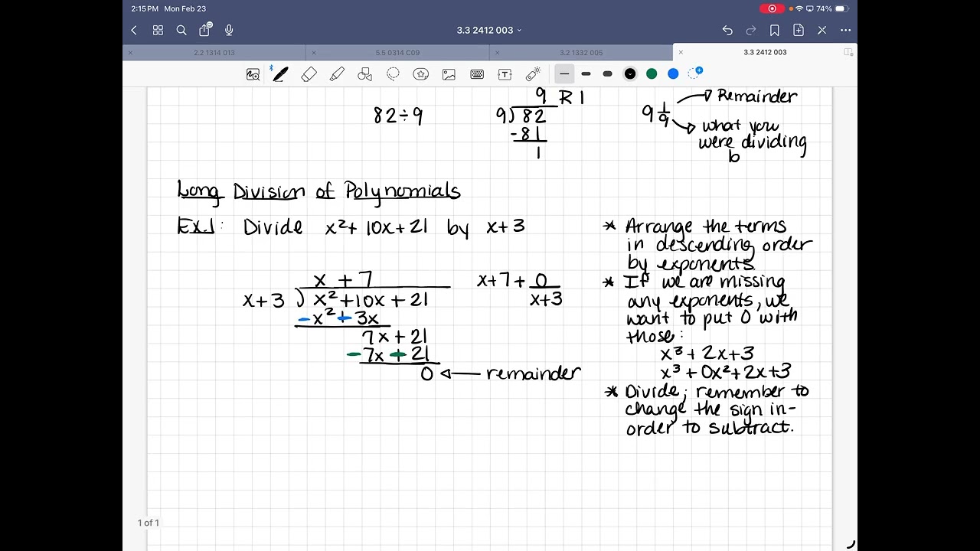This screenshot has width=980, height=551.
Task: Tap the 'Long Division of Polynomials' heading
Action: (x=318, y=191)
